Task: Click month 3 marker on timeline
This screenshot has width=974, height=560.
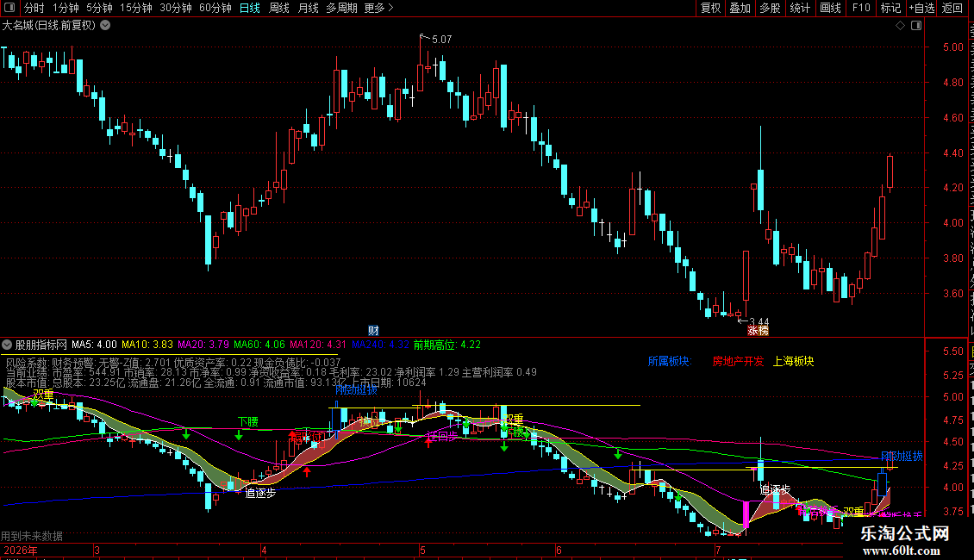Action: click(x=97, y=551)
